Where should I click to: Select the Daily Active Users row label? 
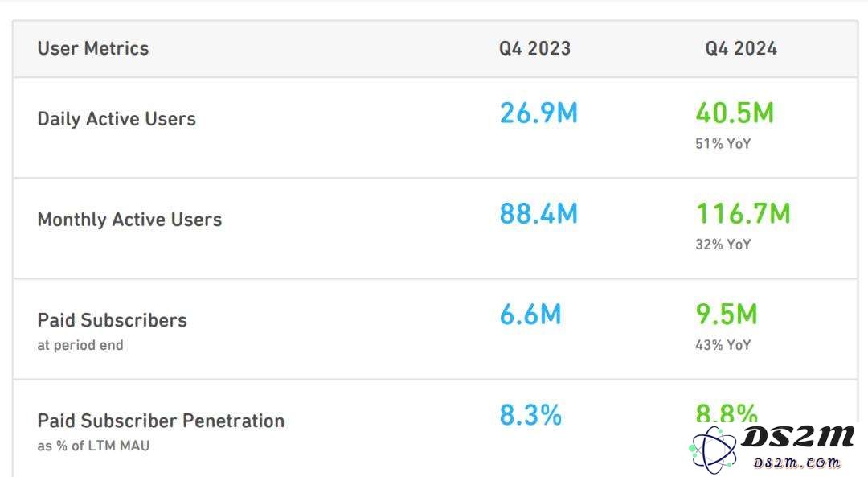tap(117, 119)
